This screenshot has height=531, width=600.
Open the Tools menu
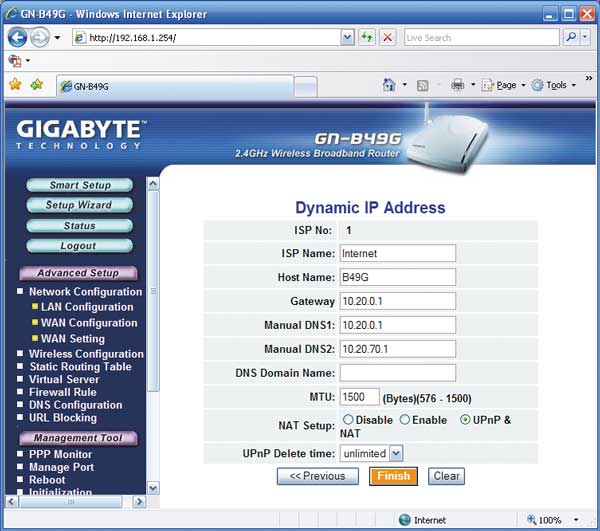tap(551, 85)
